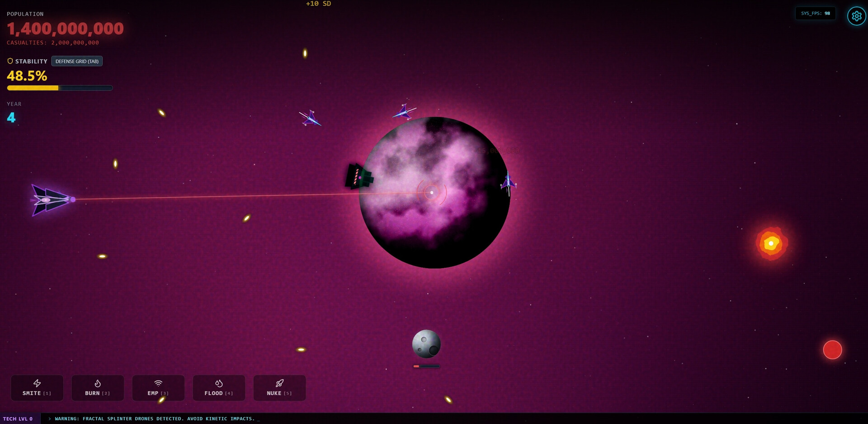Click the shield icon beside STABILITY
This screenshot has height=424, width=868.
click(x=9, y=61)
